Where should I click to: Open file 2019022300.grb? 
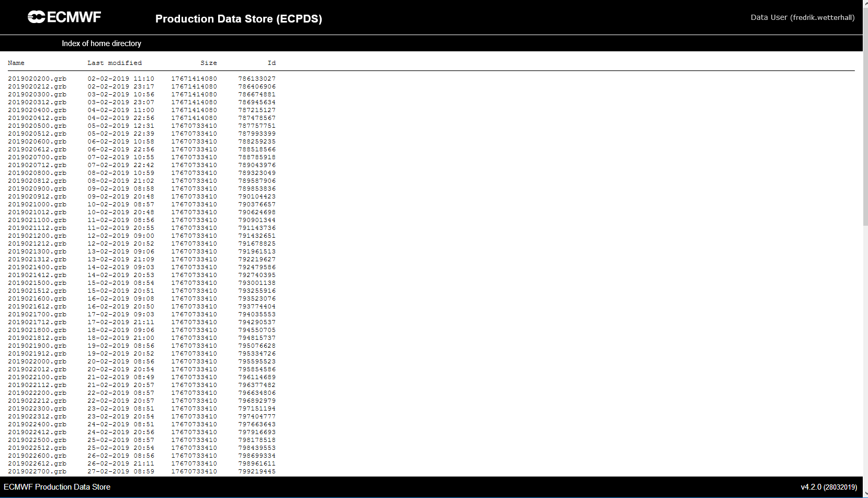37,408
